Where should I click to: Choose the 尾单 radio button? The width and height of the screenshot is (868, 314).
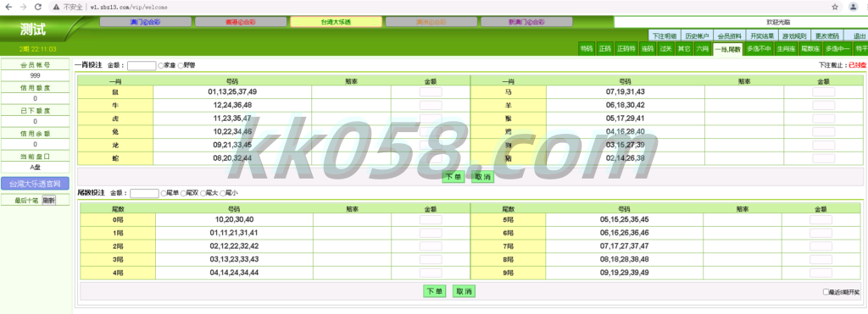point(164,193)
